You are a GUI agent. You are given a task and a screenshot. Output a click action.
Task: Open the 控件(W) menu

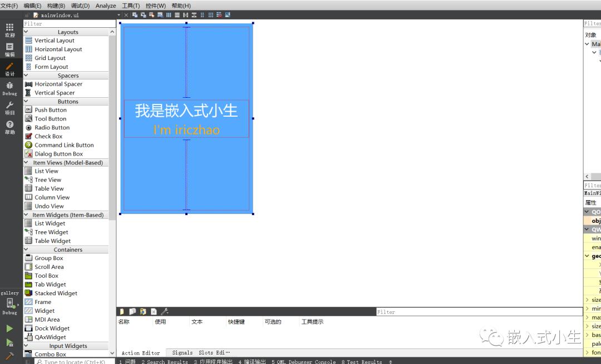(156, 6)
